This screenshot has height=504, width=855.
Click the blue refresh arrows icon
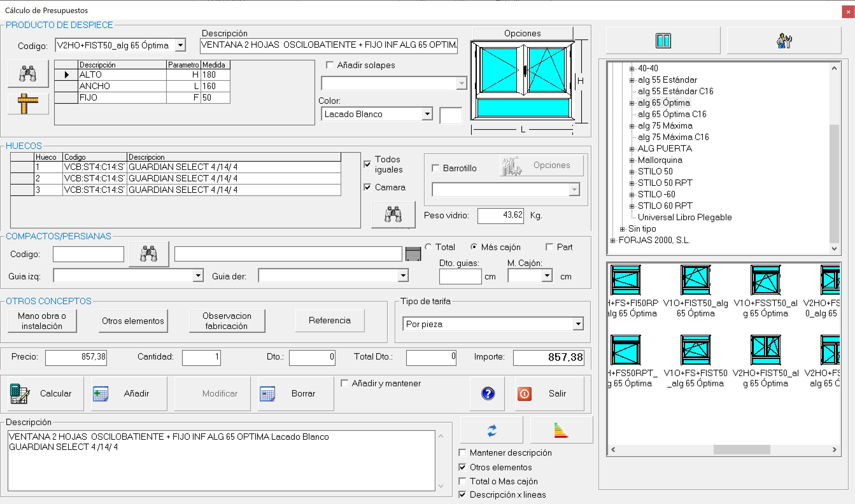click(x=491, y=430)
